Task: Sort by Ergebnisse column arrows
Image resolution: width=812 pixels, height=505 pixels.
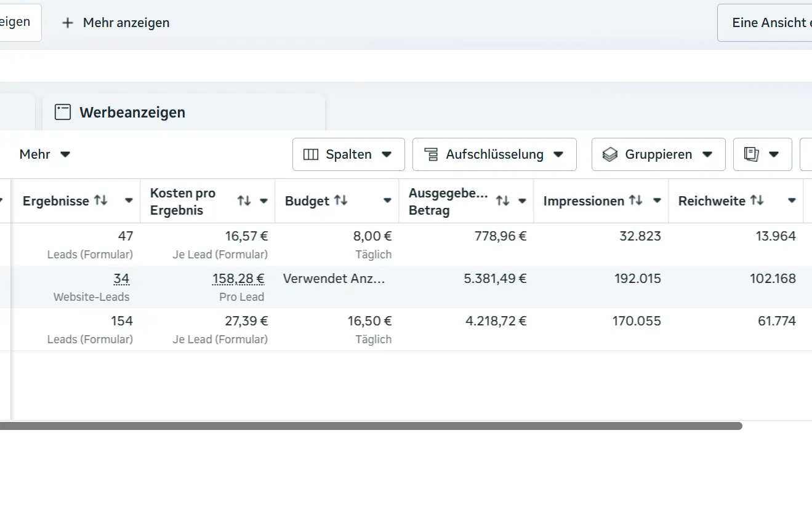Action: coord(100,201)
